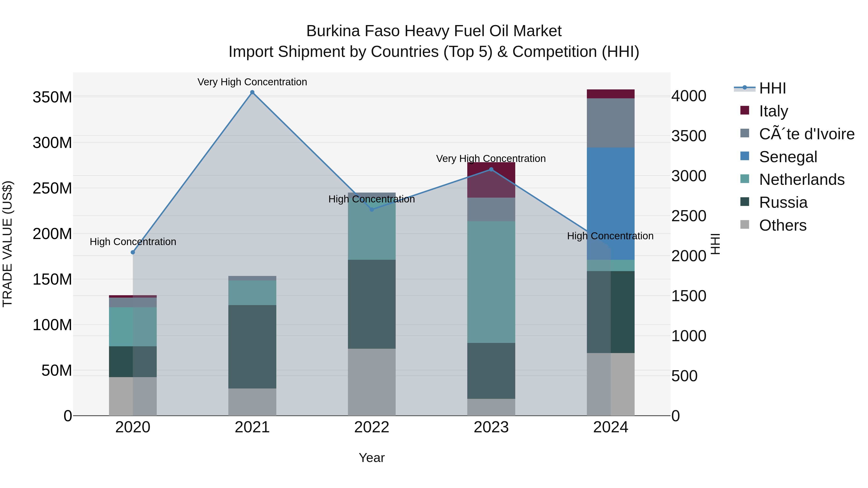
Task: Click the 2020 x-axis label
Action: click(133, 427)
